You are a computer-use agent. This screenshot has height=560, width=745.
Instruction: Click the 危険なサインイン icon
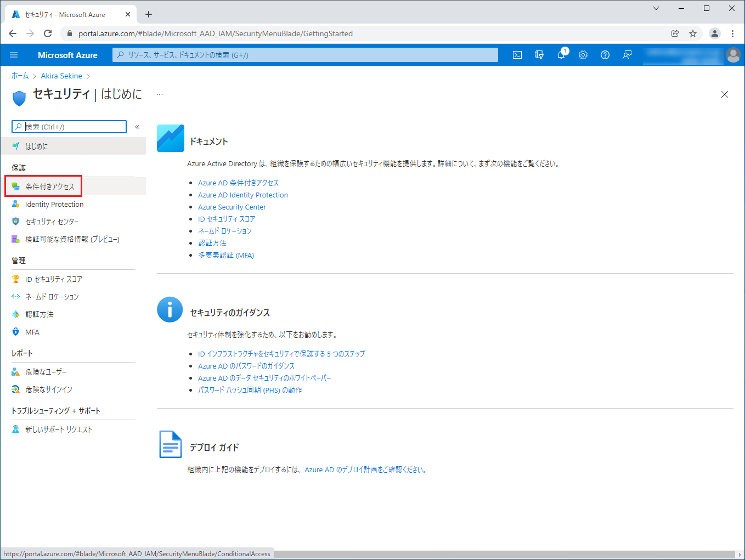16,389
